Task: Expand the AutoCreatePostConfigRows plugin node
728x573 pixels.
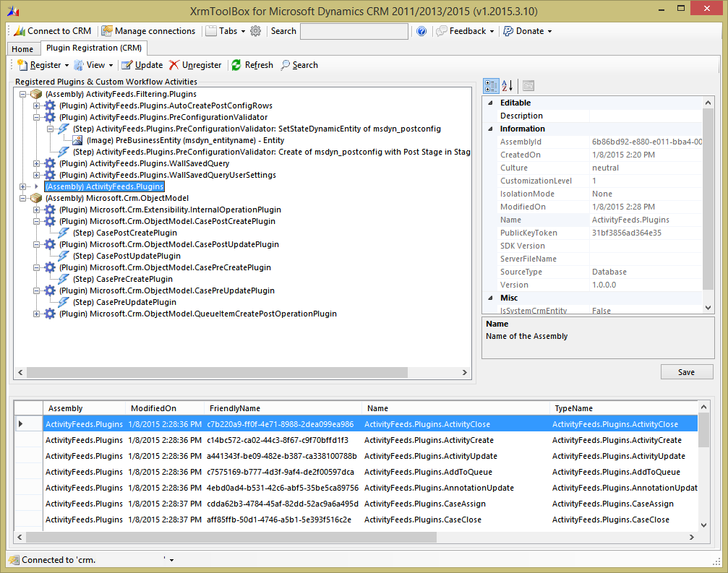Action: [36, 105]
